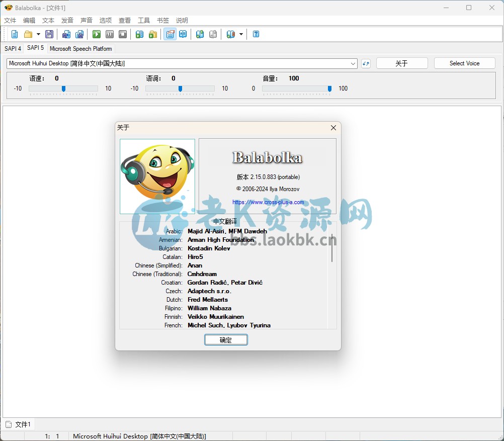Click the 语调 pitch slider handle
Image resolution: width=504 pixels, height=441 pixels.
coord(180,89)
